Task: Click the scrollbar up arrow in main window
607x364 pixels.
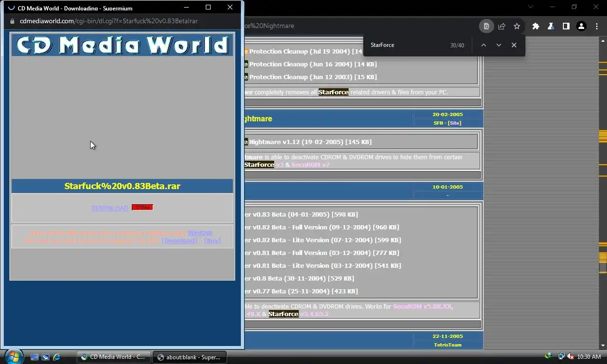Action: point(603,41)
